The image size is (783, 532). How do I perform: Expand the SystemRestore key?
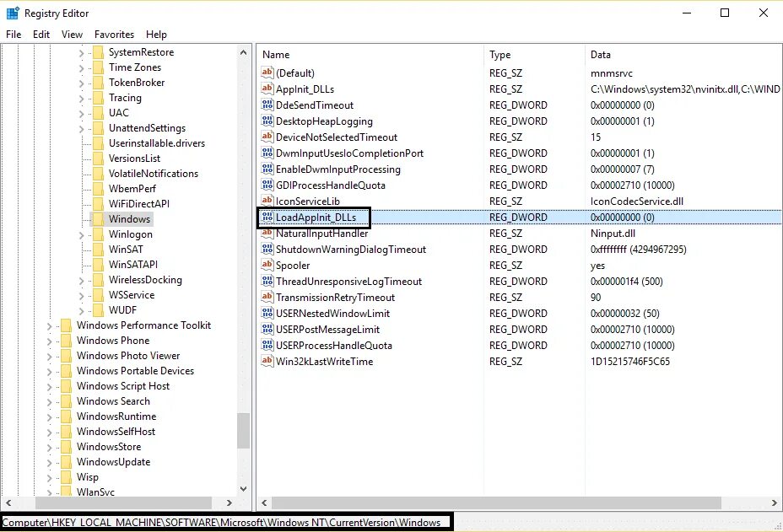click(81, 53)
